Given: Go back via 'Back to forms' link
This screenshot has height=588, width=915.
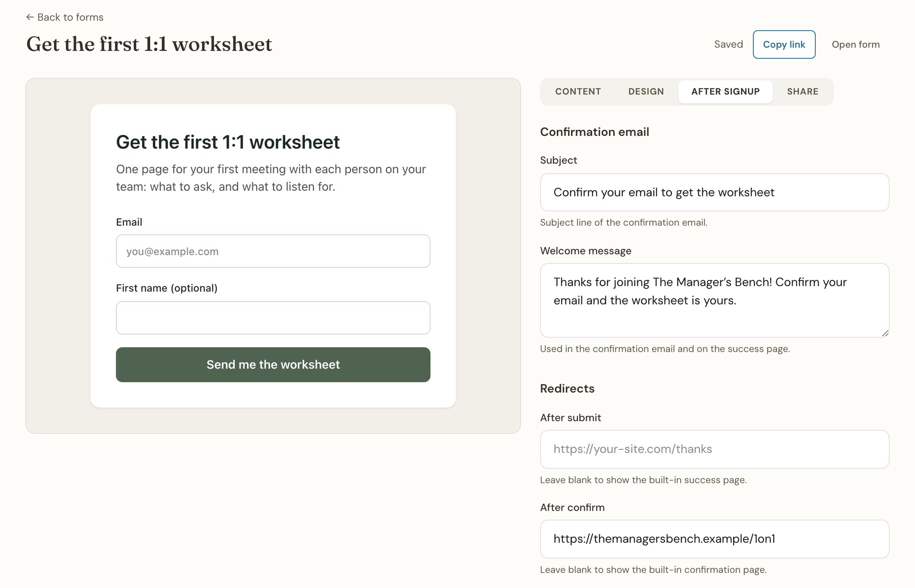Looking at the screenshot, I should coord(65,17).
